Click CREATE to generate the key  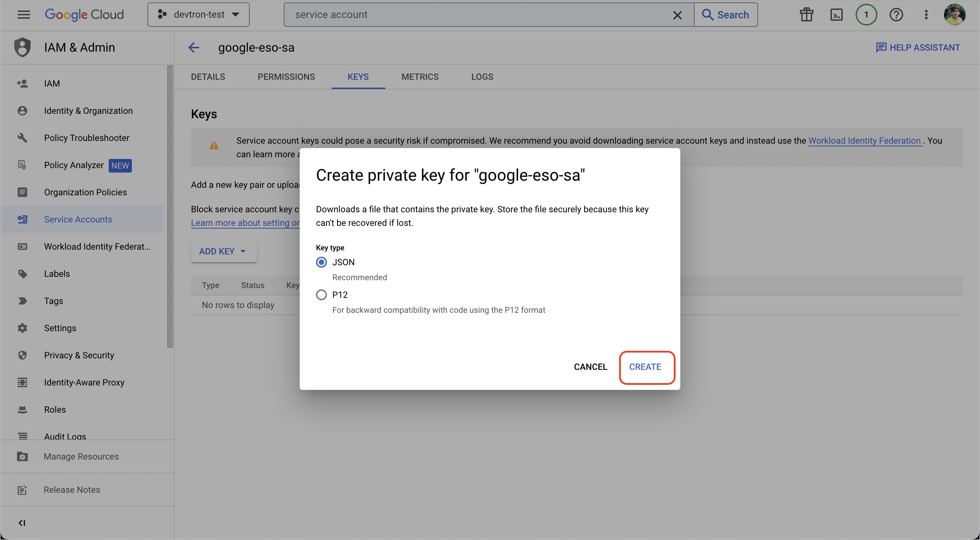click(645, 367)
